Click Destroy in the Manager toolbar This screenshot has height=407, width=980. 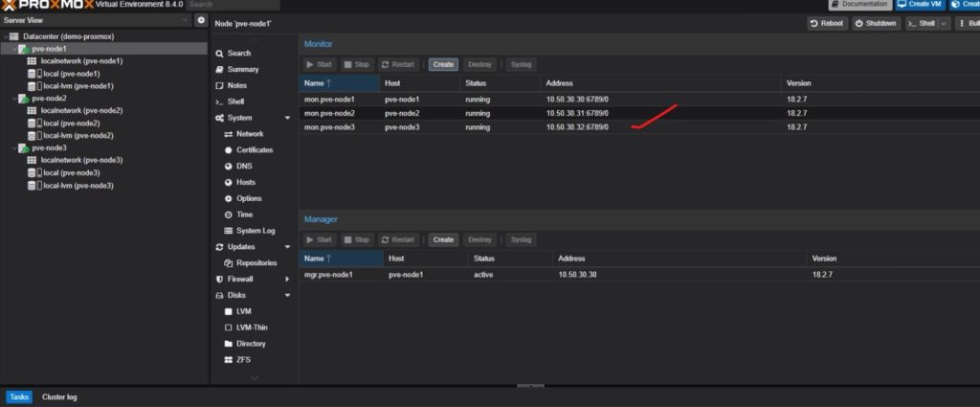tap(480, 239)
